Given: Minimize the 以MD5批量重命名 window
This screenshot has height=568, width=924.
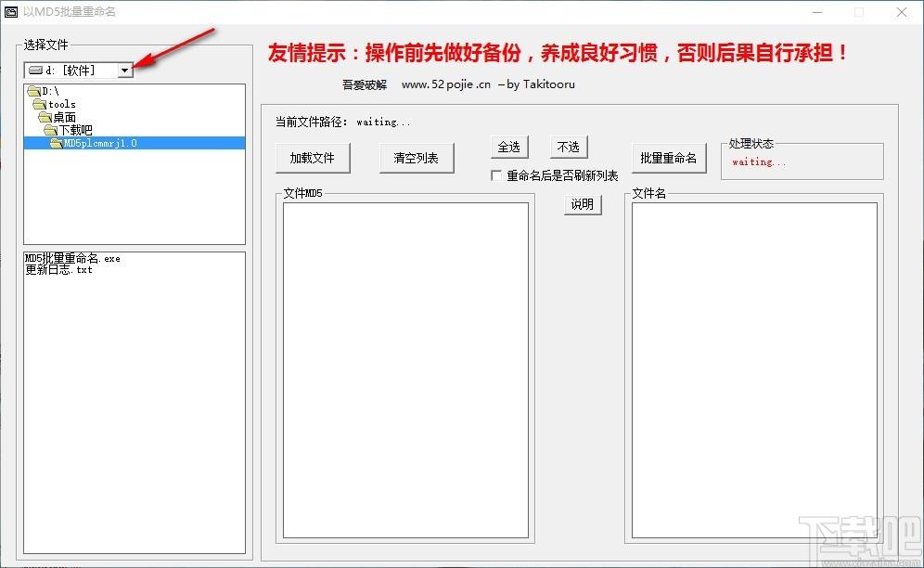Looking at the screenshot, I should [x=816, y=12].
